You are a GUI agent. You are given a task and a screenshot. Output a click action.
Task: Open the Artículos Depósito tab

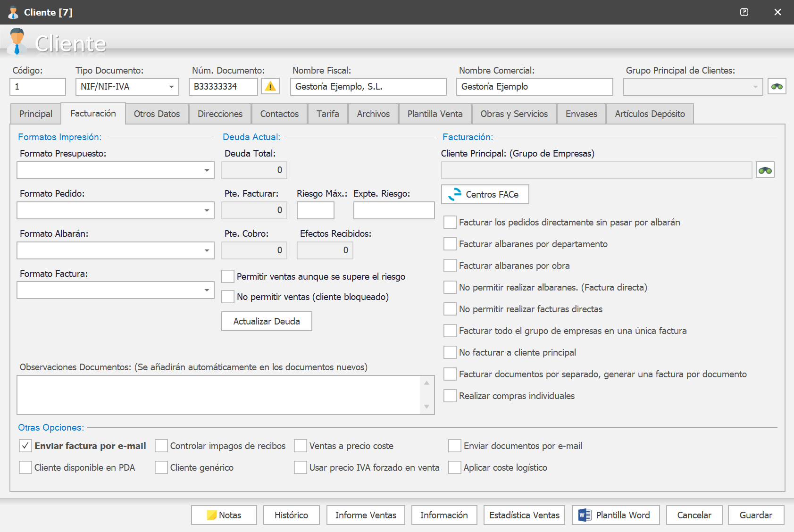(x=650, y=114)
